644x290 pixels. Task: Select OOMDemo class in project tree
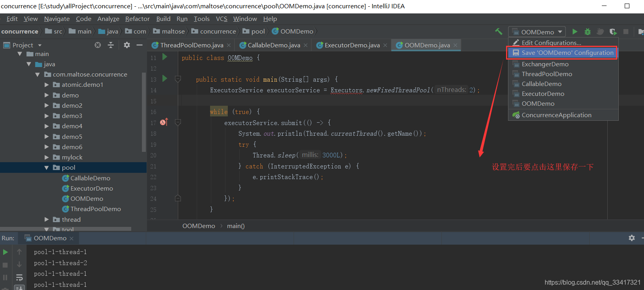tap(83, 198)
